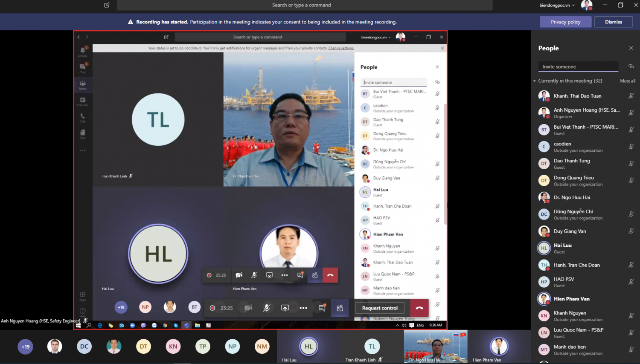640x364 pixels.
Task: Click volume icon in shared system tray
Action: [x=404, y=325]
